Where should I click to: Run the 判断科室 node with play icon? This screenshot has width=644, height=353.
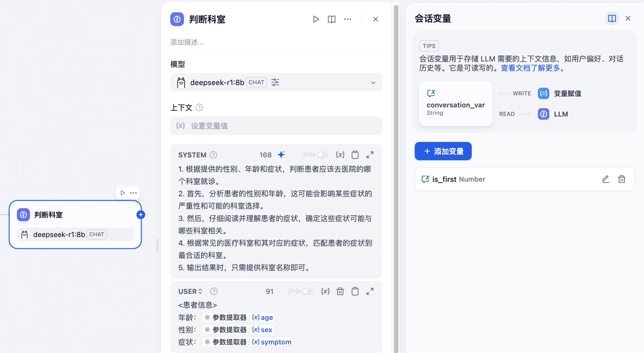(316, 19)
